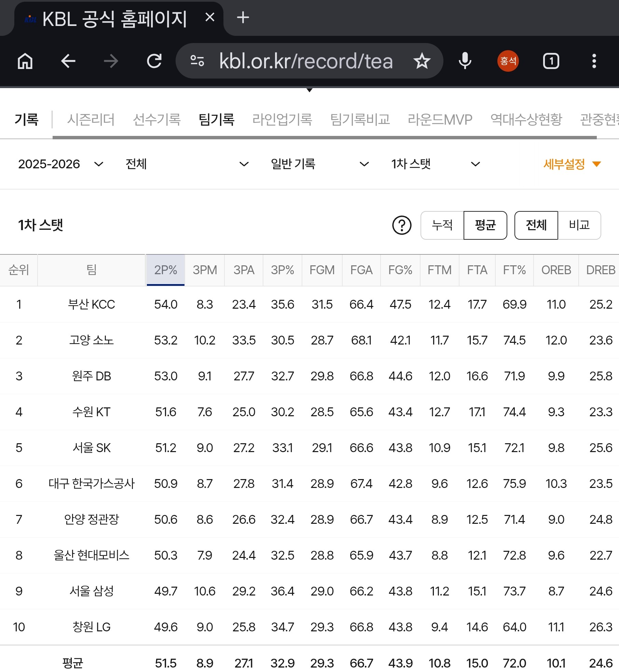This screenshot has height=672, width=619.
Task: Open the 전체 filter dropdown
Action: (x=187, y=164)
